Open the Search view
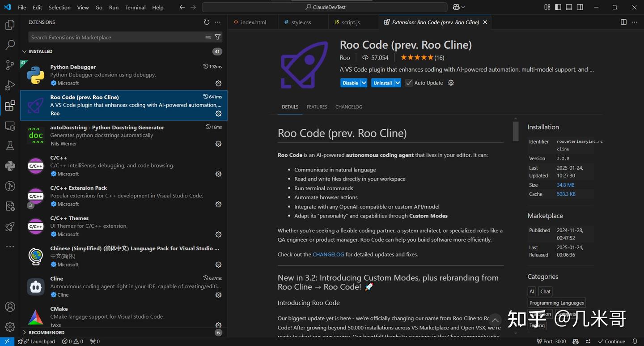644x346 pixels. point(9,45)
